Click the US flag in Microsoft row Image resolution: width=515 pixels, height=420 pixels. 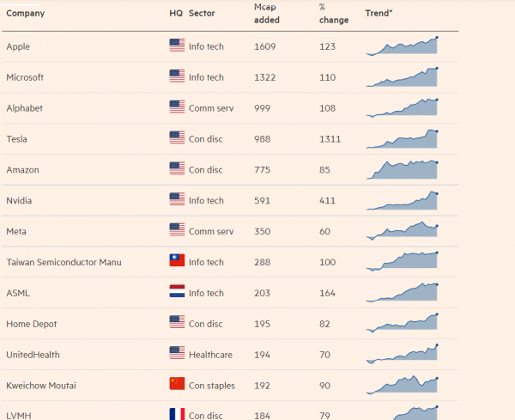coord(177,76)
